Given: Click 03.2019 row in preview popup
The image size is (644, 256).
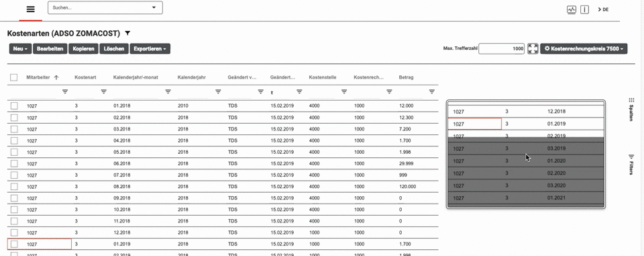Looking at the screenshot, I should click(526, 148).
